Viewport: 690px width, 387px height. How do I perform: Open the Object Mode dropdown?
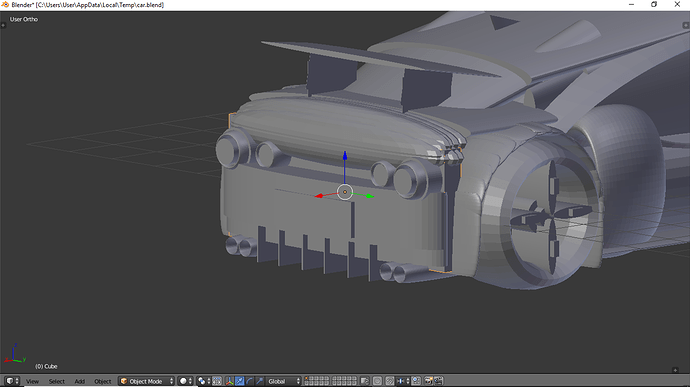[x=147, y=381]
